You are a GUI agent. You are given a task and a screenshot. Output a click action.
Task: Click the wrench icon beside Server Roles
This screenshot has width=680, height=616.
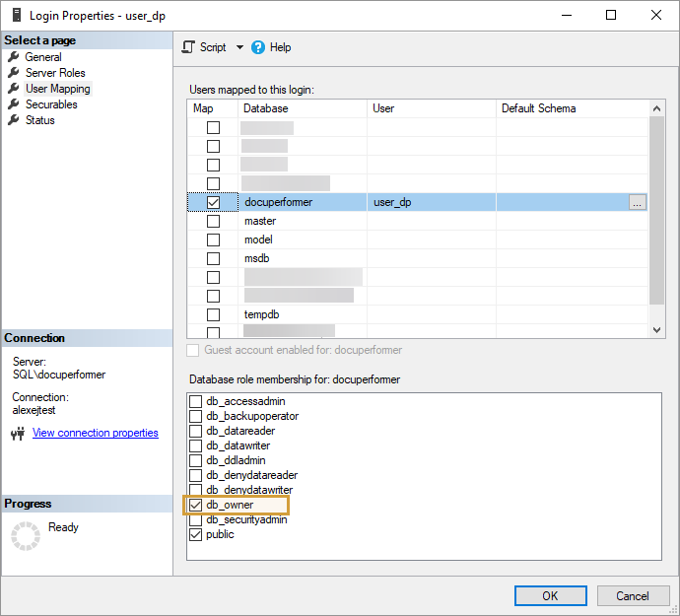click(14, 73)
